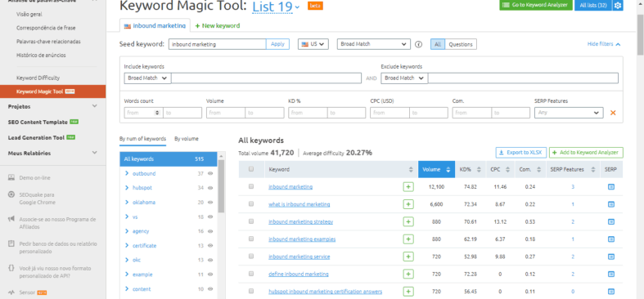Check the 'inbound marketing examples' row checkbox

[x=251, y=239]
